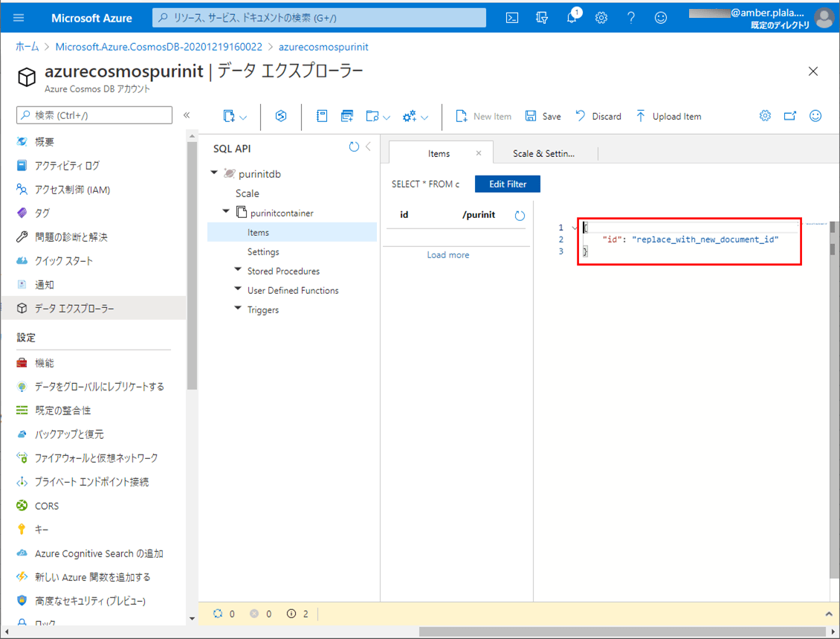This screenshot has width=840, height=639.
Task: Click the Save button
Action: point(543,116)
